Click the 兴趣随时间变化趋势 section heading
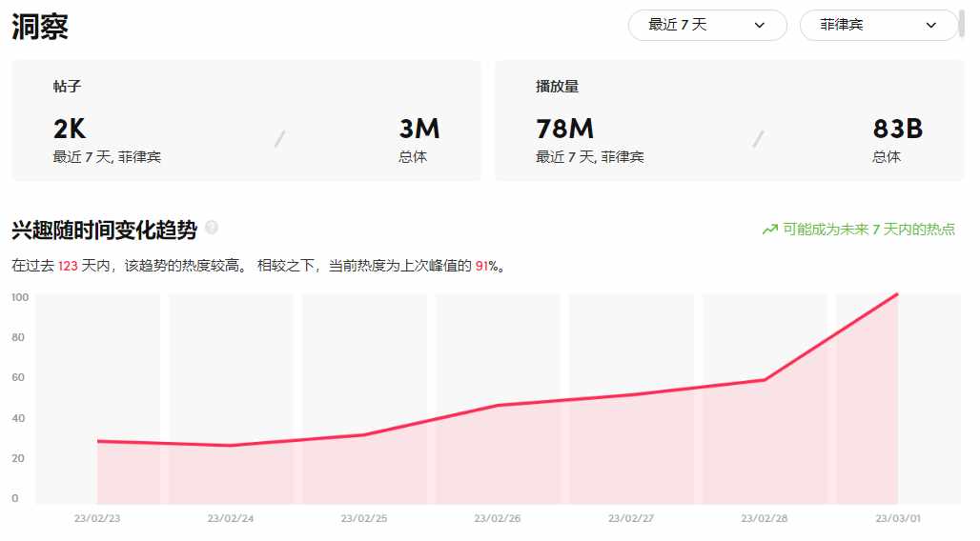 104,230
